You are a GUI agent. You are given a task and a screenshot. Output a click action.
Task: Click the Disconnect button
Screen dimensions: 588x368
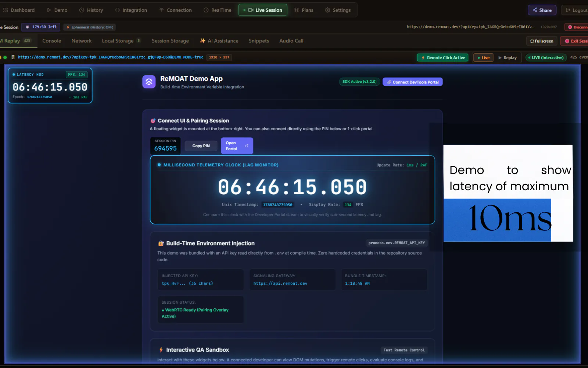(577, 27)
